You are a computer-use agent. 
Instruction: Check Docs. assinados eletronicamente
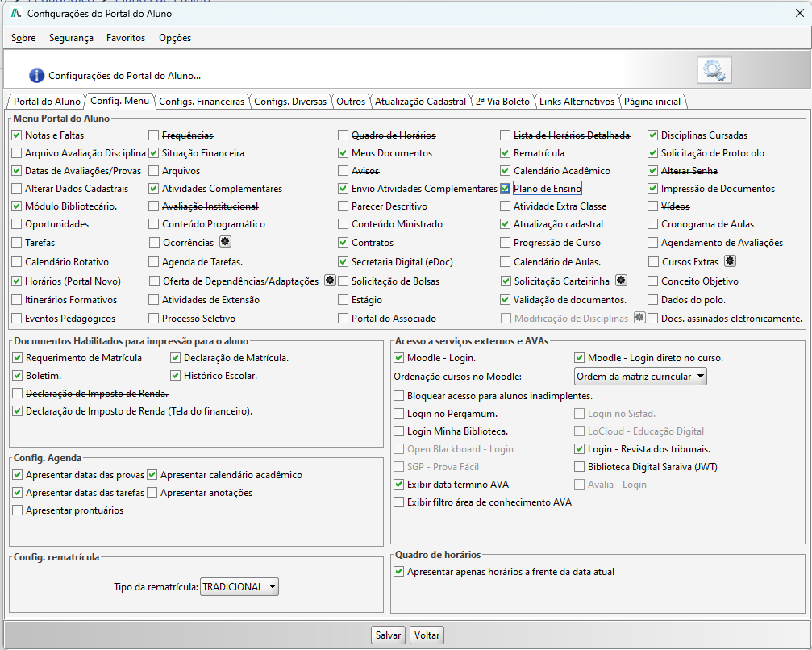click(652, 318)
